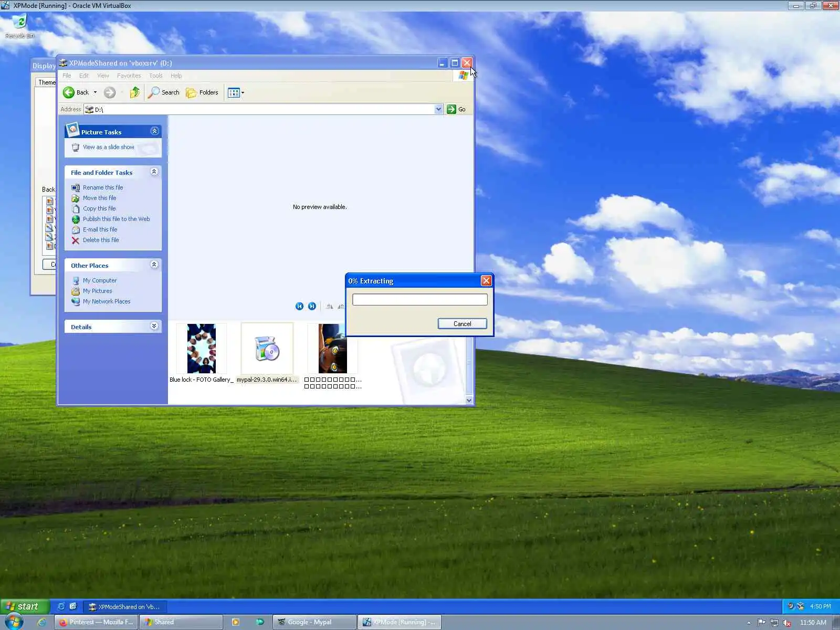Click Delete this file link

click(x=101, y=240)
